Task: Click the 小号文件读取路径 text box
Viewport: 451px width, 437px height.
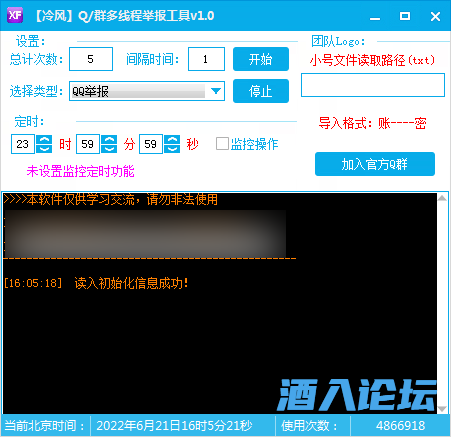Action: [x=373, y=85]
